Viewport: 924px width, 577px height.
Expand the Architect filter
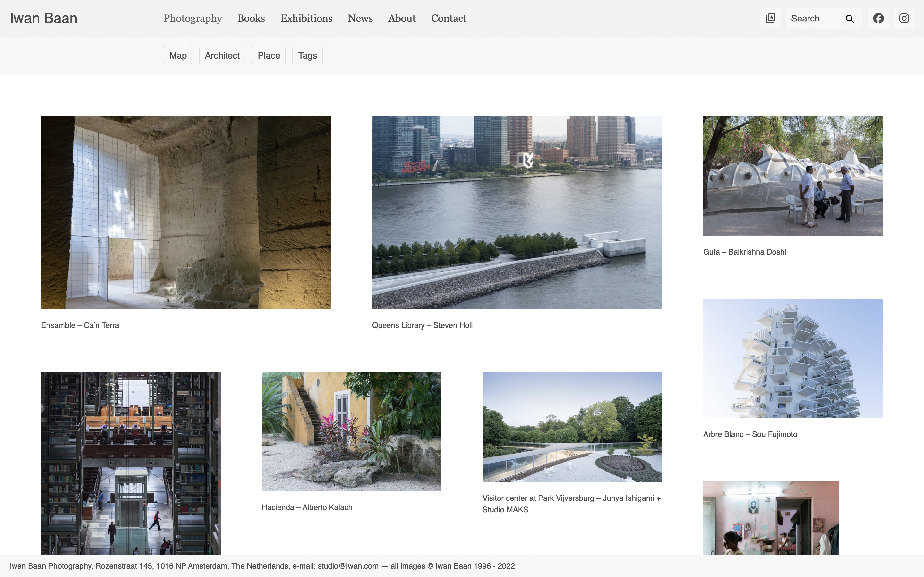(222, 56)
